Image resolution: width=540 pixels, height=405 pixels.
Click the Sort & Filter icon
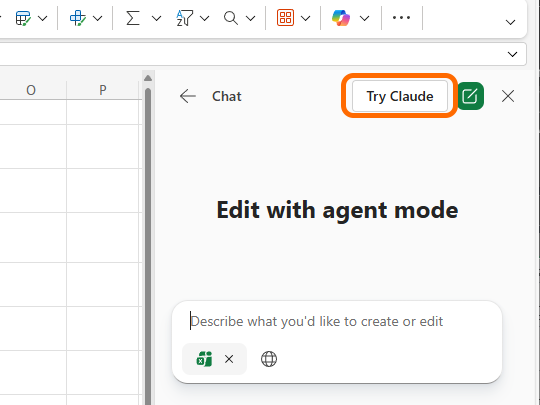184,18
